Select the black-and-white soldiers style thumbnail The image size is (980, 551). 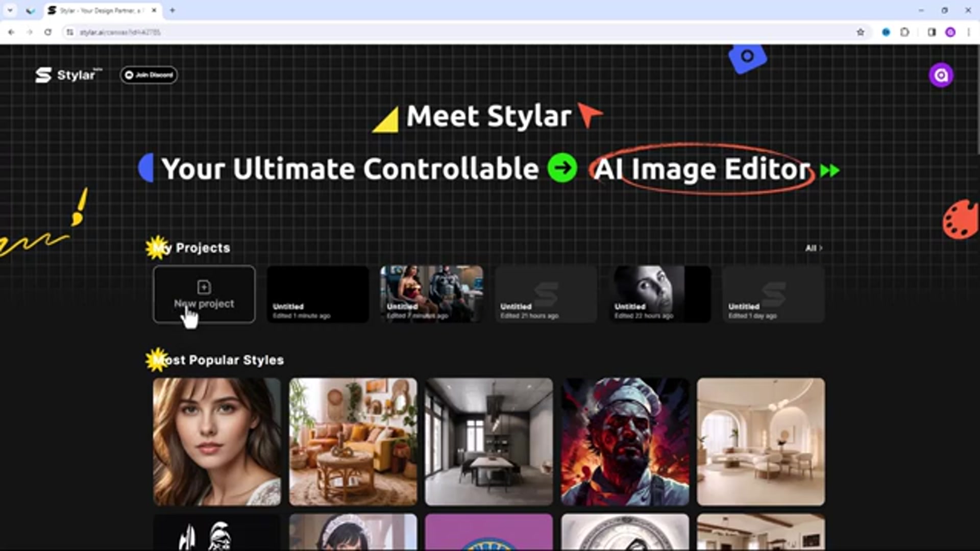pyautogui.click(x=217, y=532)
